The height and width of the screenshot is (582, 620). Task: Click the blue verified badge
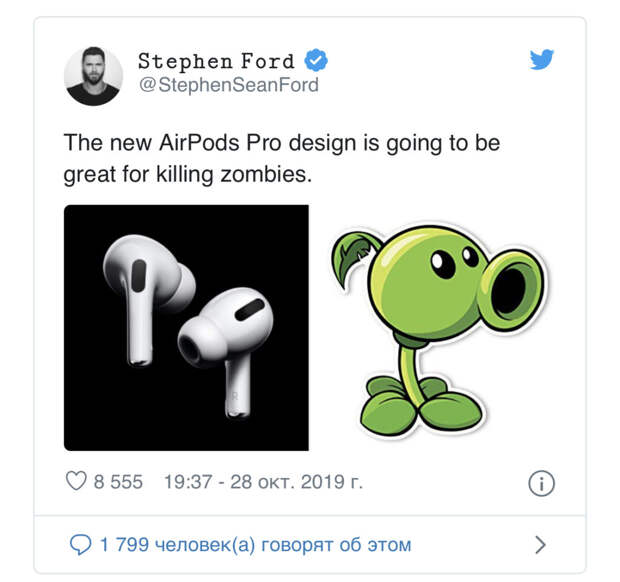(x=316, y=60)
